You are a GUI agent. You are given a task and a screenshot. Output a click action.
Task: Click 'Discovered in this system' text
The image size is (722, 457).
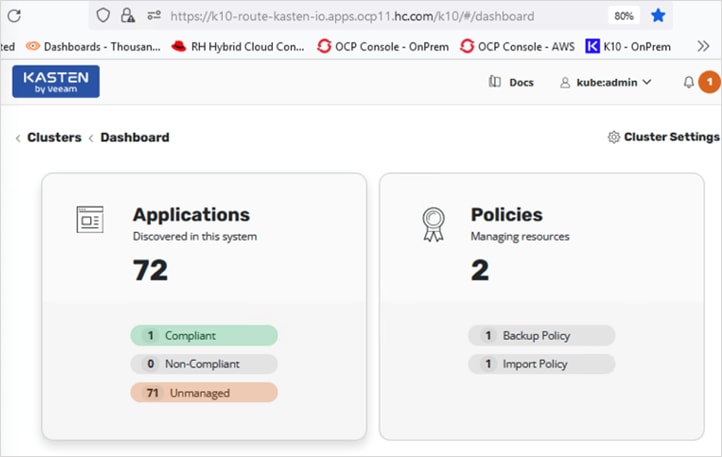[x=195, y=236]
